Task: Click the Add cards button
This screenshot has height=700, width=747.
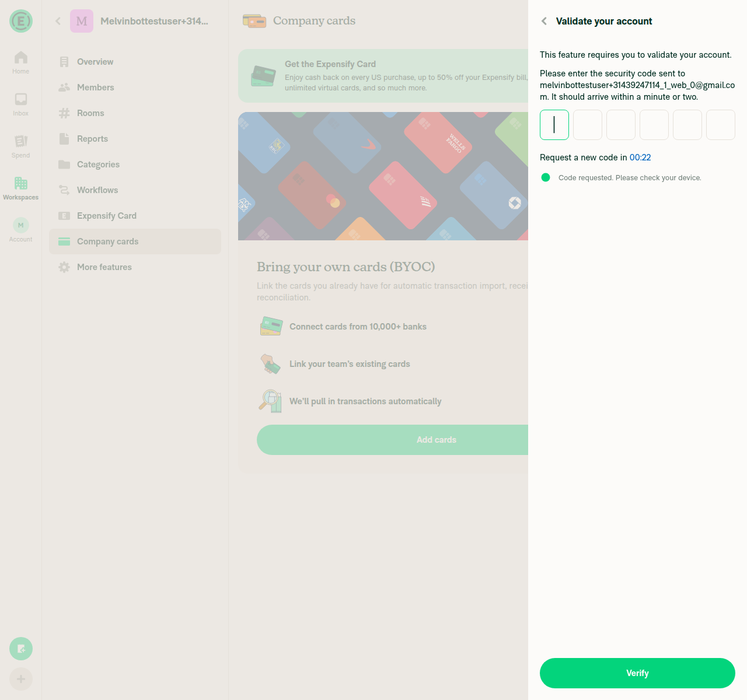Action: (x=392, y=440)
